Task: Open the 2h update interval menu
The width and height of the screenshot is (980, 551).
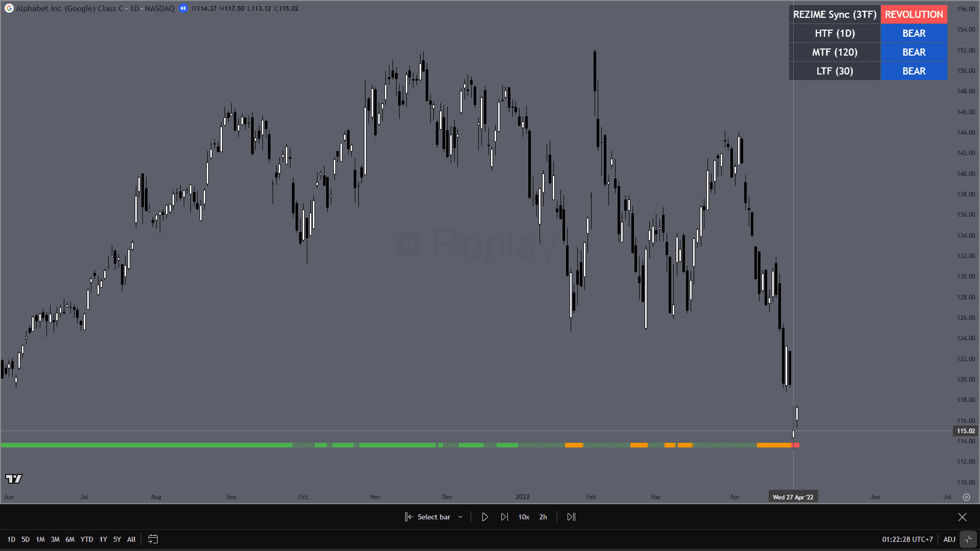Action: [x=543, y=517]
